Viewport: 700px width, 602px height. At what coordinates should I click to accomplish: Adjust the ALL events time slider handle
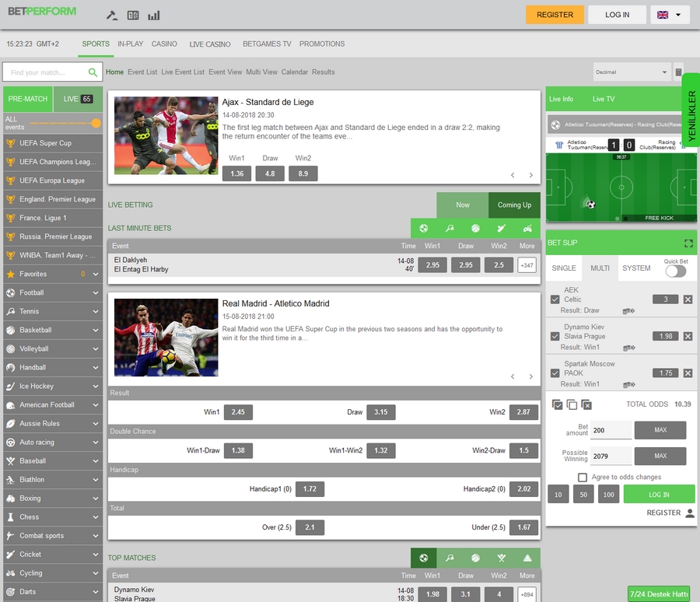(x=96, y=123)
